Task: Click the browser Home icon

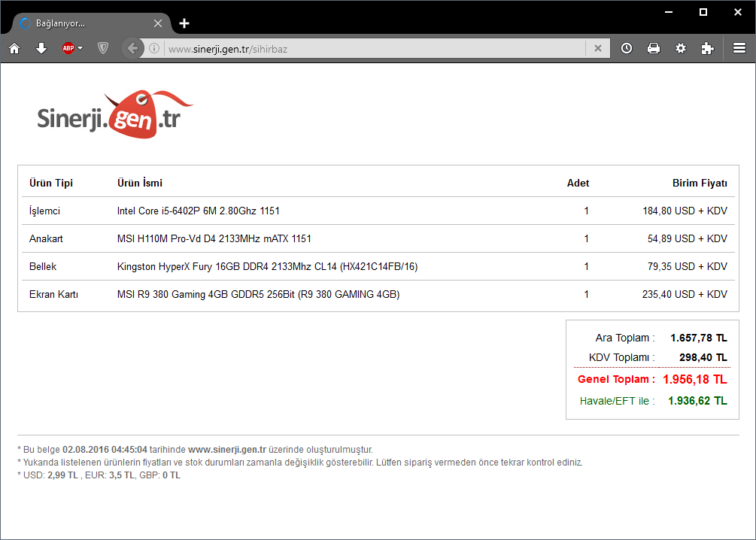Action: pyautogui.click(x=14, y=48)
